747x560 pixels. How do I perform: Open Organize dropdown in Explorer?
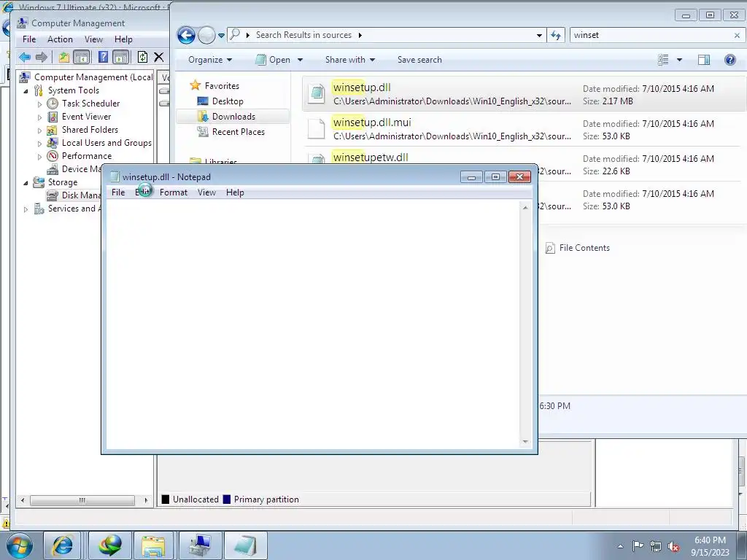pyautogui.click(x=209, y=60)
